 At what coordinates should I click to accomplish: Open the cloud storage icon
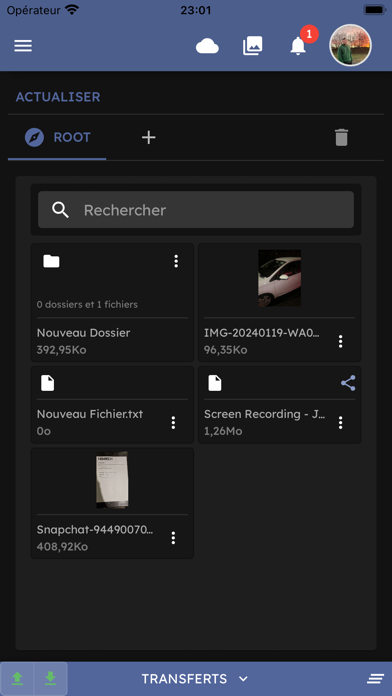(x=207, y=46)
